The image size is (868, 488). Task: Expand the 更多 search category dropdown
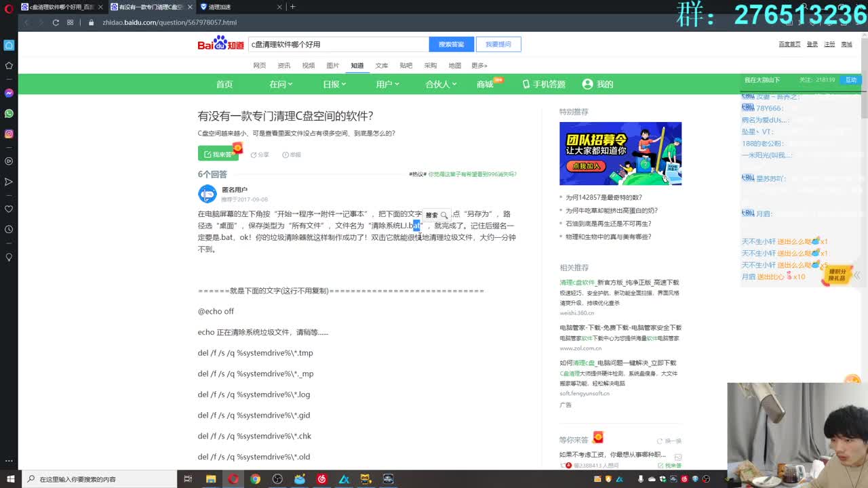479,65
